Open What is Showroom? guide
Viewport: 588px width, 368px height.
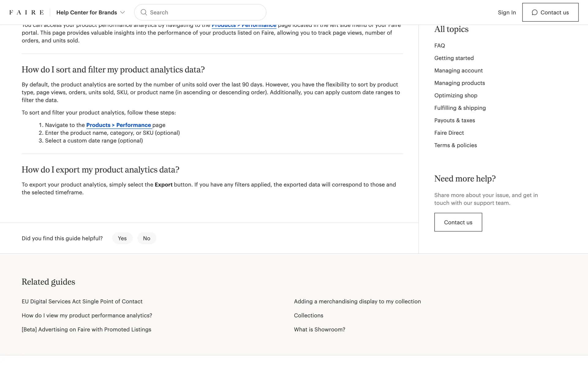(x=319, y=329)
